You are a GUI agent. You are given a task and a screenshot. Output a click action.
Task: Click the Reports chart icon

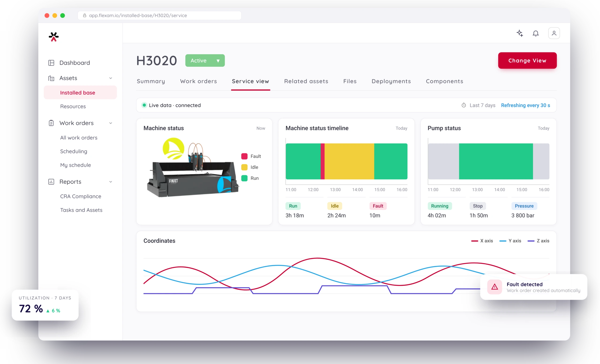point(51,182)
